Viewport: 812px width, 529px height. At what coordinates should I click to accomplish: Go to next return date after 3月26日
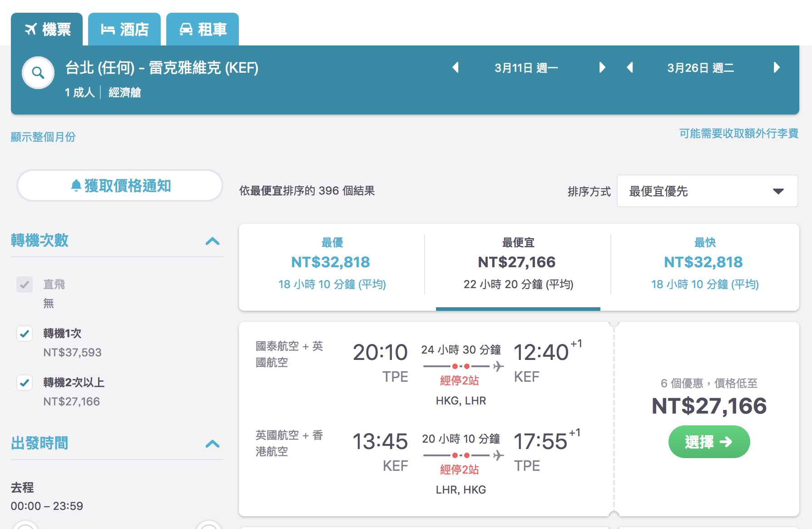click(x=777, y=68)
